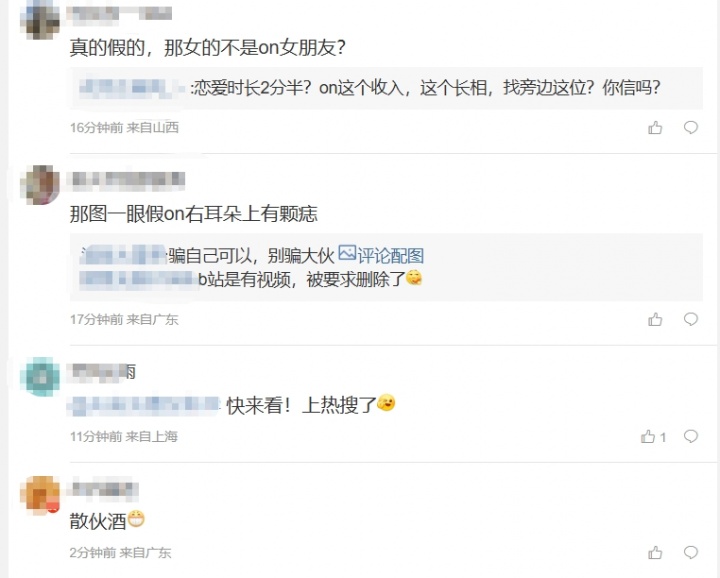Open avatar of the 那图一眼假 commenter
The image size is (720, 578).
[x=40, y=185]
